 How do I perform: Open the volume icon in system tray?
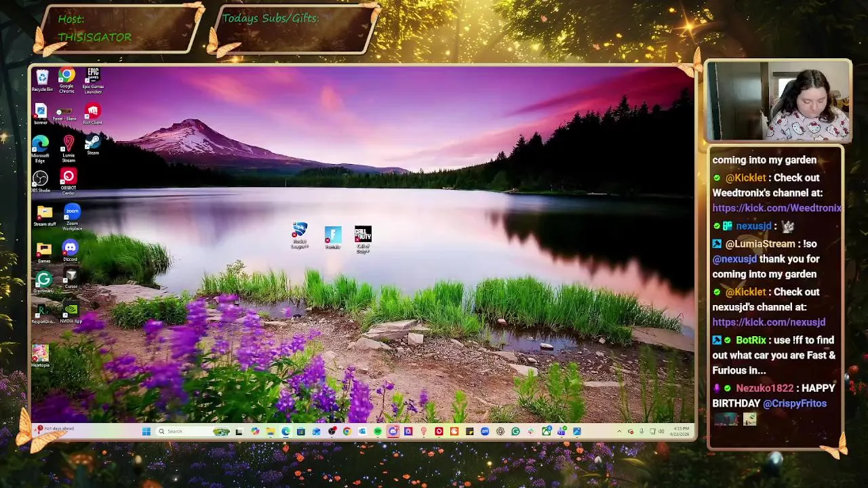(x=661, y=431)
